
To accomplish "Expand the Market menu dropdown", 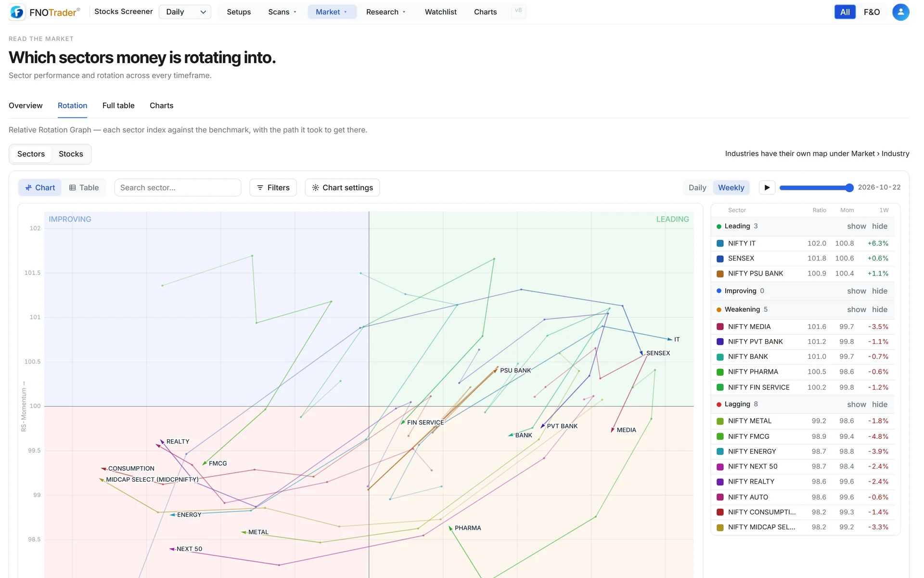I will click(332, 12).
